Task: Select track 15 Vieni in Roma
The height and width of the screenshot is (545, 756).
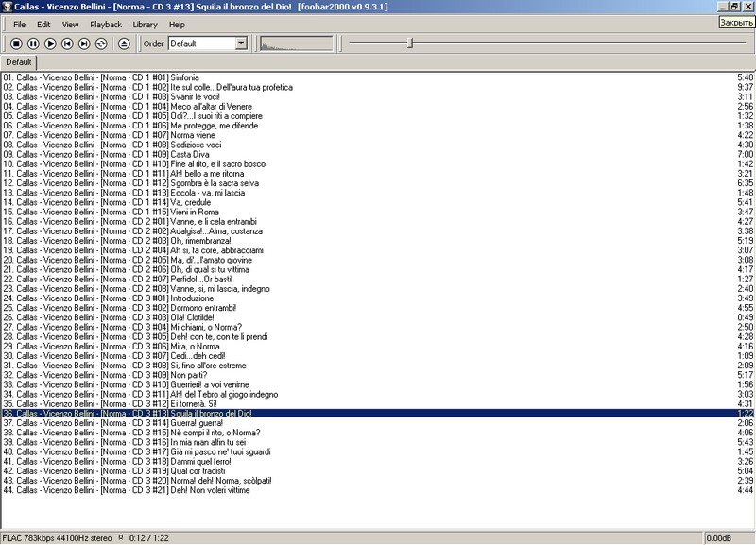Action: [x=377, y=212]
